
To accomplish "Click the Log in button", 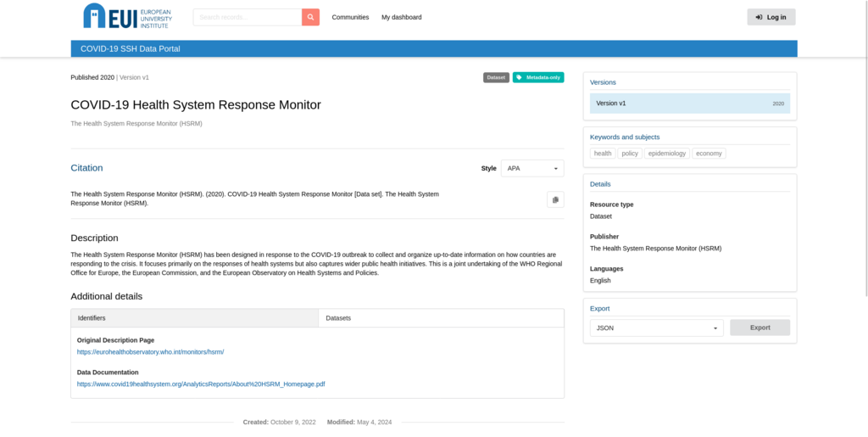I will [771, 17].
